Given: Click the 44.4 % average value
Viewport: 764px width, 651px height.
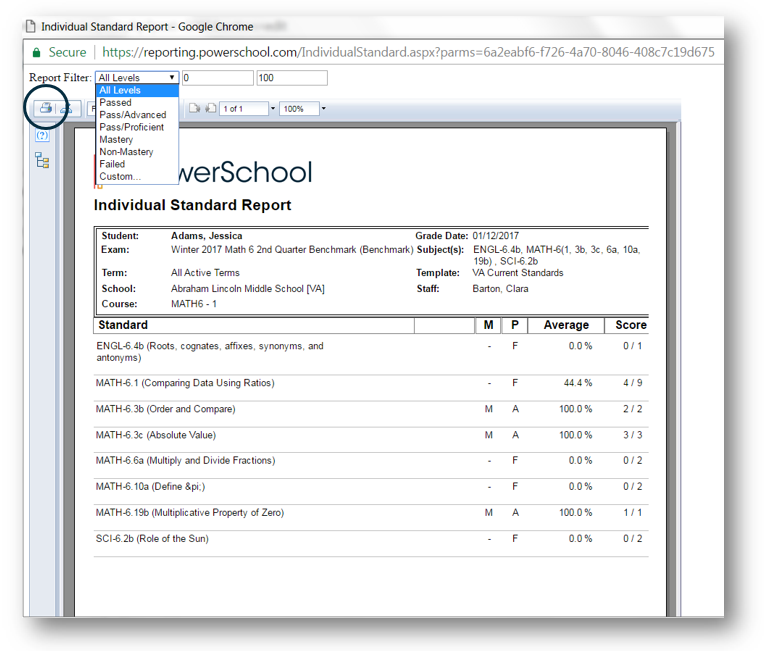Looking at the screenshot, I should pyautogui.click(x=578, y=383).
